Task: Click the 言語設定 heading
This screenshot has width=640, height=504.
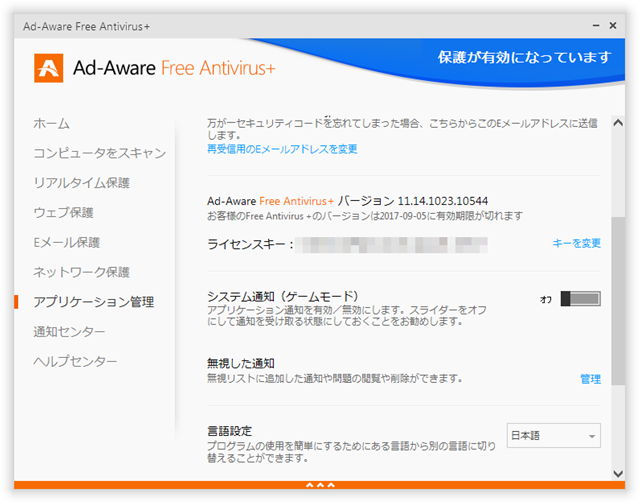Action: coord(229,431)
